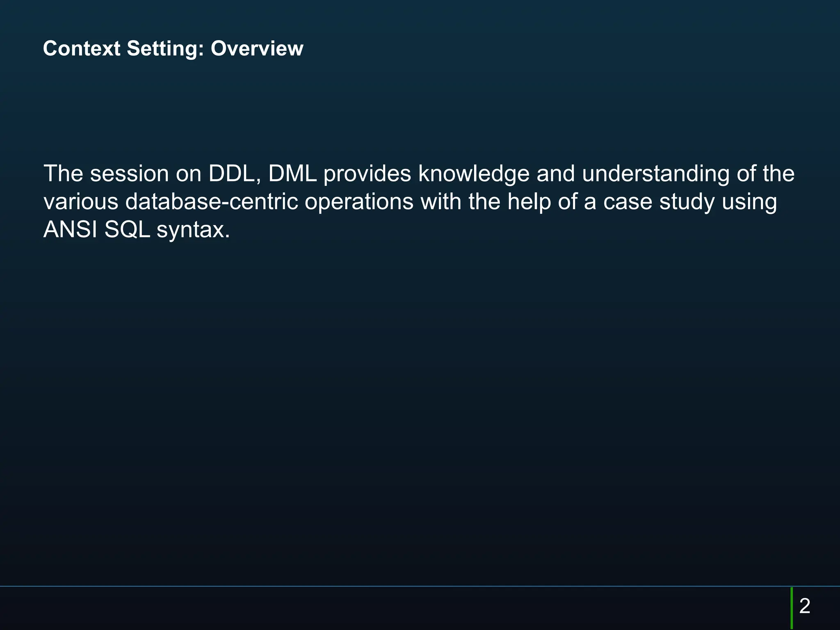Viewport: 840px width, 630px height.
Task: Click the word "understanding" in the first line
Action: coord(655,175)
